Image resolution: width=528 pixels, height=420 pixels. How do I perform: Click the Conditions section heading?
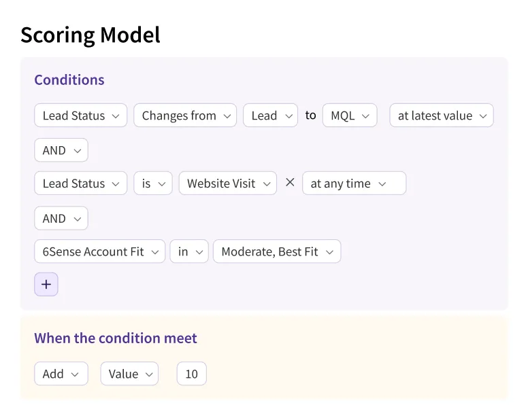pyautogui.click(x=69, y=80)
